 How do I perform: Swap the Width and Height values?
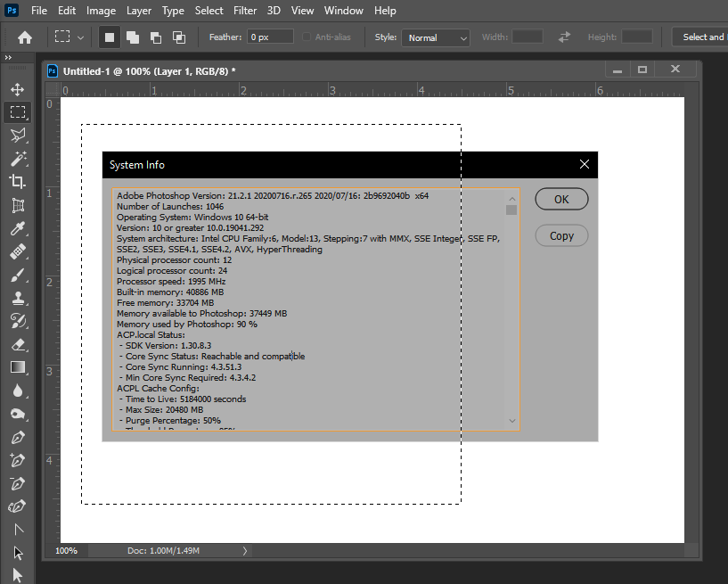(564, 37)
